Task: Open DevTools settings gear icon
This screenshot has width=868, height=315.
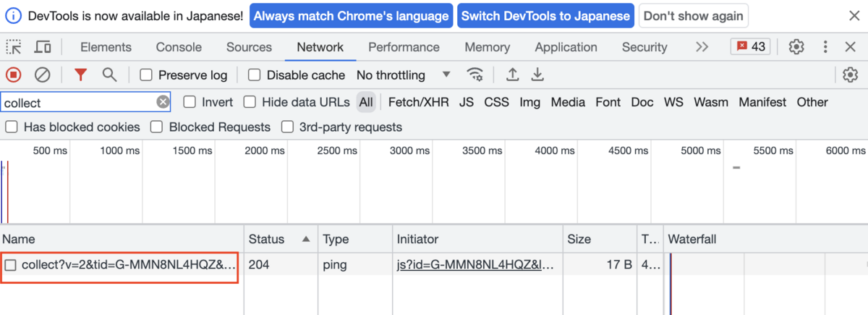Action: pyautogui.click(x=796, y=47)
